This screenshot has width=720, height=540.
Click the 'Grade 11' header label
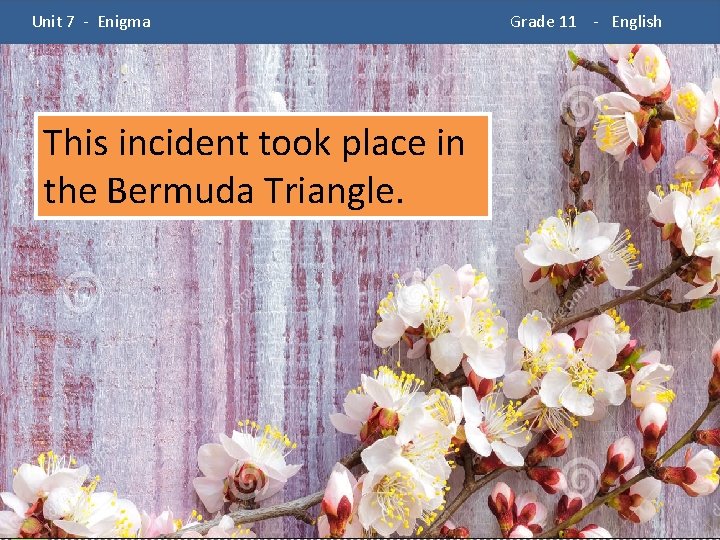click(x=543, y=22)
